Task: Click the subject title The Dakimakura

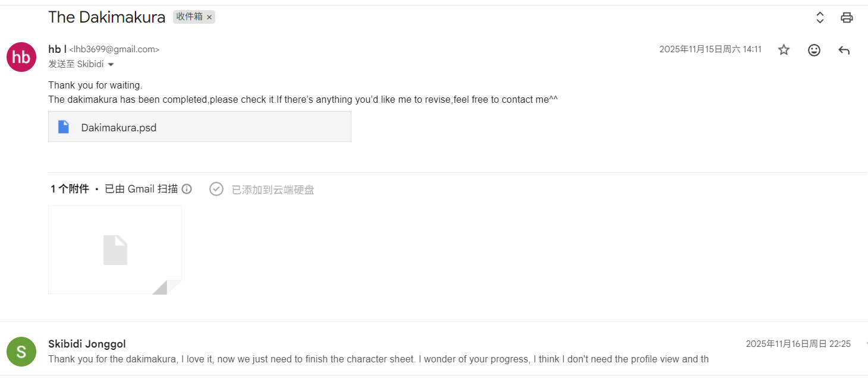Action: 106,17
